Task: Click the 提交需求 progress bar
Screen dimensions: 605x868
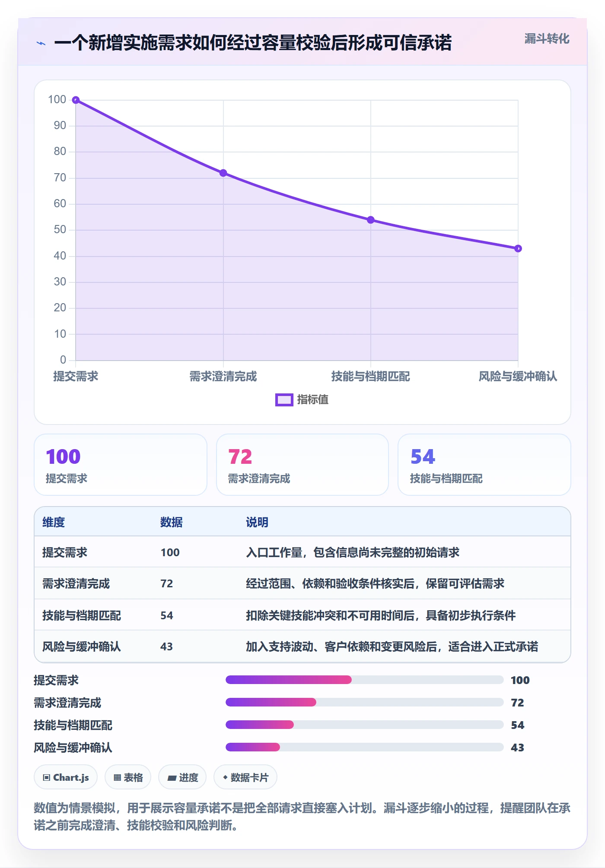Action: (x=364, y=680)
